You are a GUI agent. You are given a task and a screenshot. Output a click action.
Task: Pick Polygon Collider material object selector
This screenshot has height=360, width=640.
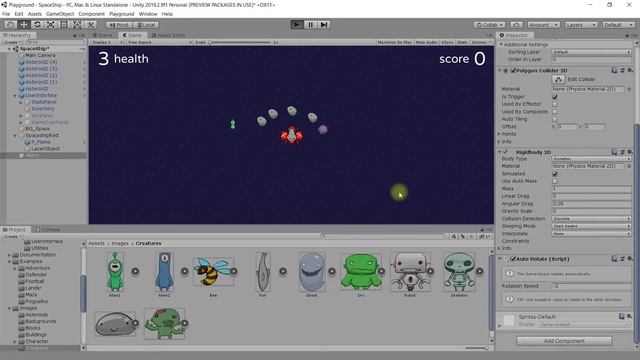pyautogui.click(x=629, y=89)
